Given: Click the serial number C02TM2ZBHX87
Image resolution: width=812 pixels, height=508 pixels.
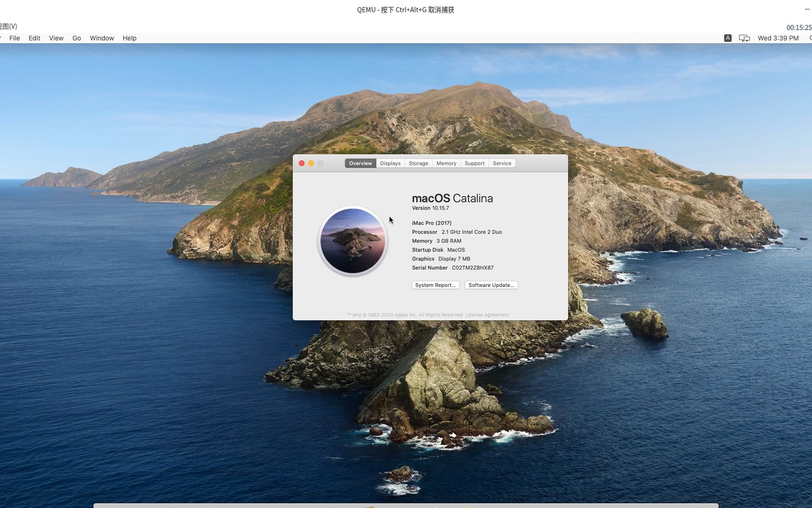Looking at the screenshot, I should [x=473, y=268].
